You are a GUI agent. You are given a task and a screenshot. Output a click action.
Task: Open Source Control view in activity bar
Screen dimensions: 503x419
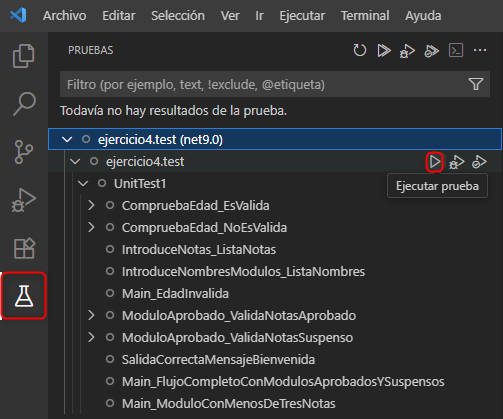24,152
